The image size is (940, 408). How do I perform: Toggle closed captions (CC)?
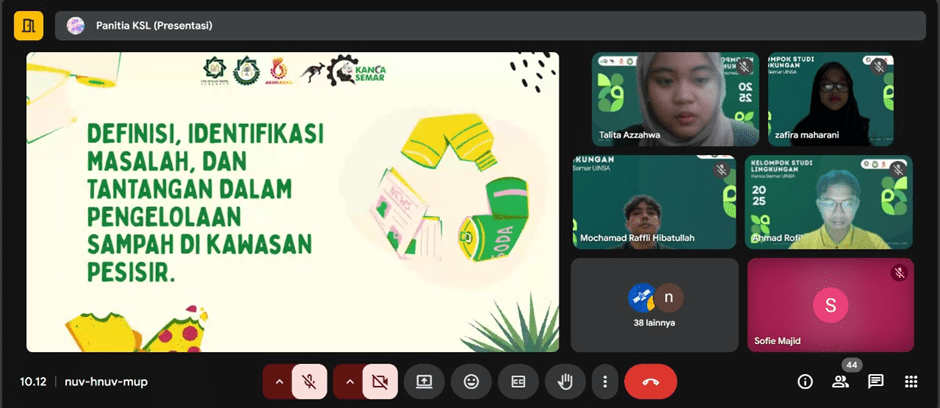[518, 381]
